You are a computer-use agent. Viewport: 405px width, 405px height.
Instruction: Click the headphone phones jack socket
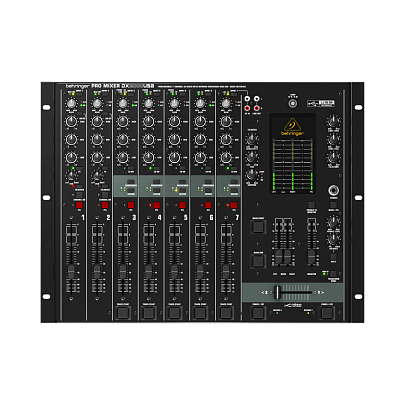pos(333,191)
